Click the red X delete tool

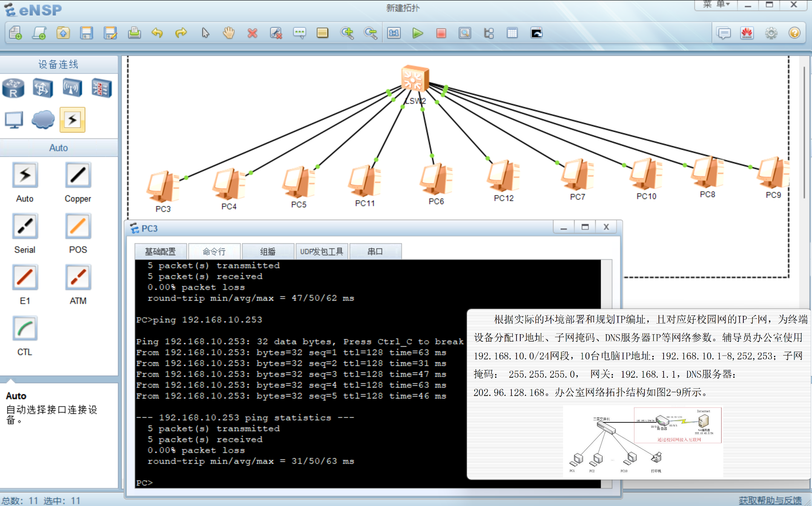(252, 33)
